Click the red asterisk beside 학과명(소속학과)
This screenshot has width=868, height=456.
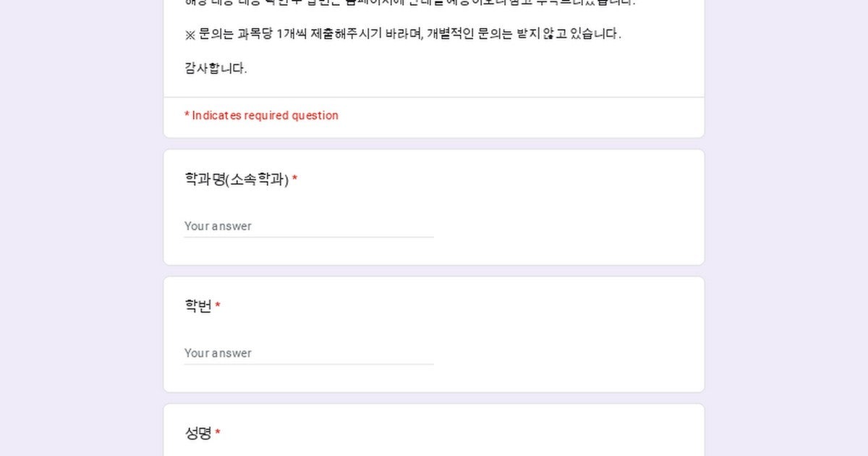coord(294,180)
